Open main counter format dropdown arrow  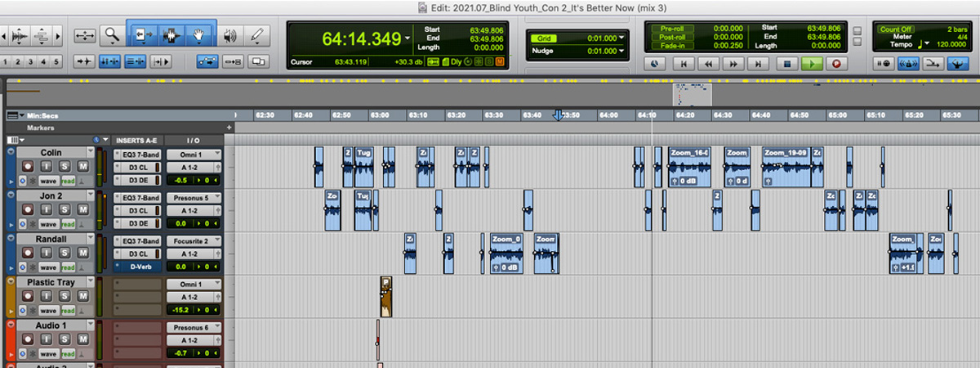408,38
